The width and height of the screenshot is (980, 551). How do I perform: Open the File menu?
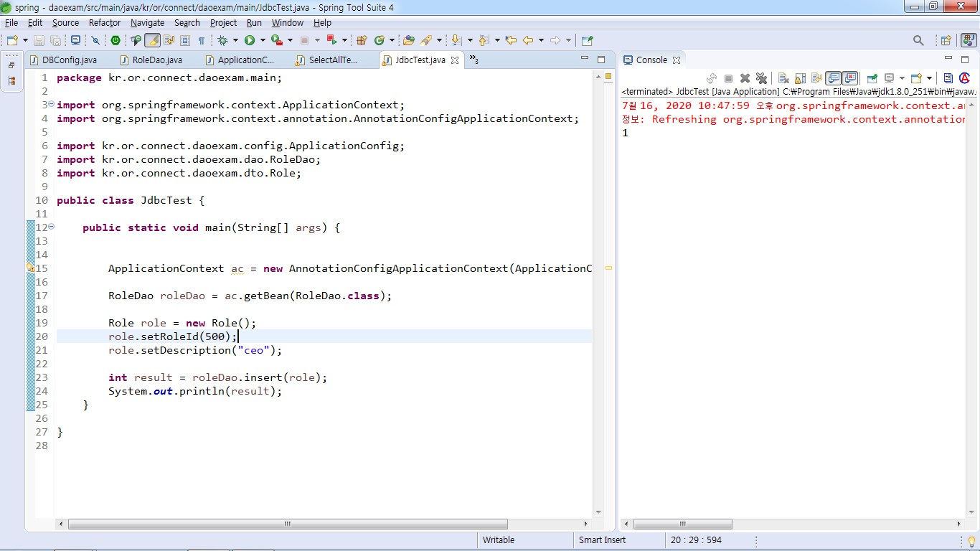tap(11, 23)
